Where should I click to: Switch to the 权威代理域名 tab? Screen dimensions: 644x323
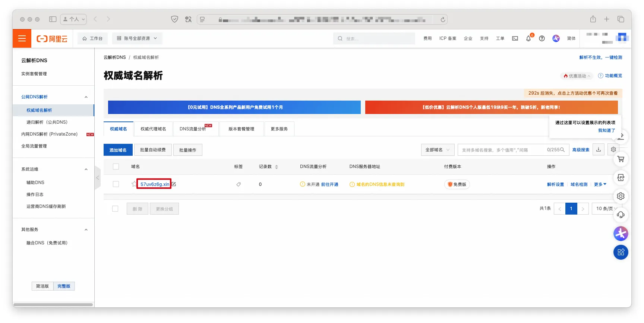click(153, 129)
